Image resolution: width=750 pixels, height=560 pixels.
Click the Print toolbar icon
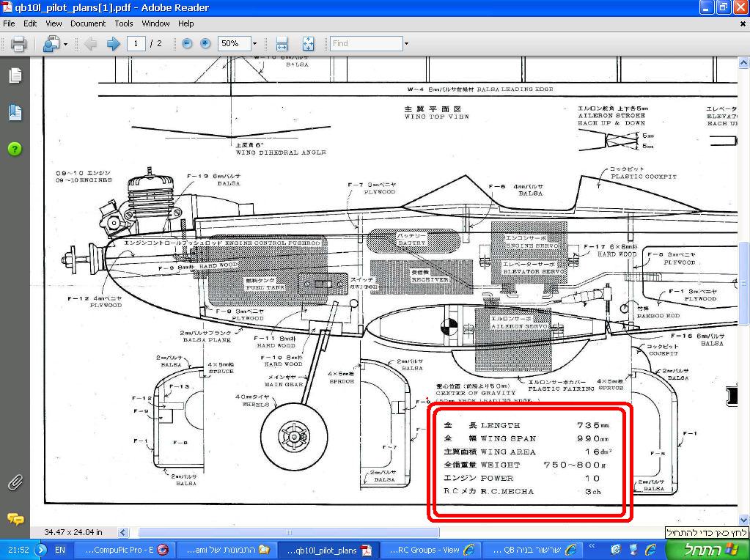(18, 43)
